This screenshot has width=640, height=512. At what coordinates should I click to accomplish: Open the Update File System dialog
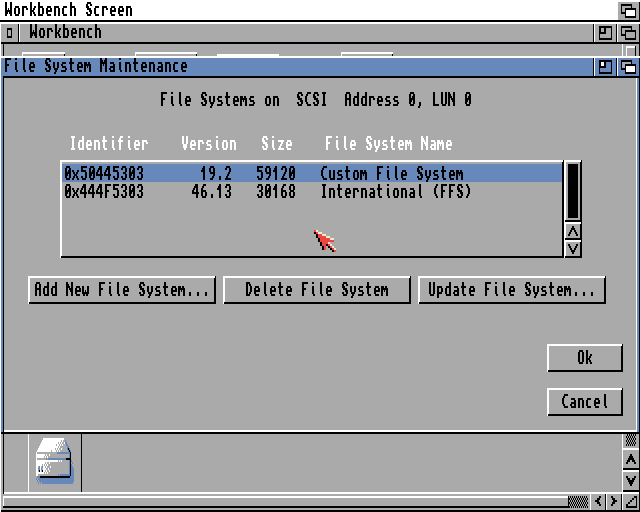[x=511, y=290]
